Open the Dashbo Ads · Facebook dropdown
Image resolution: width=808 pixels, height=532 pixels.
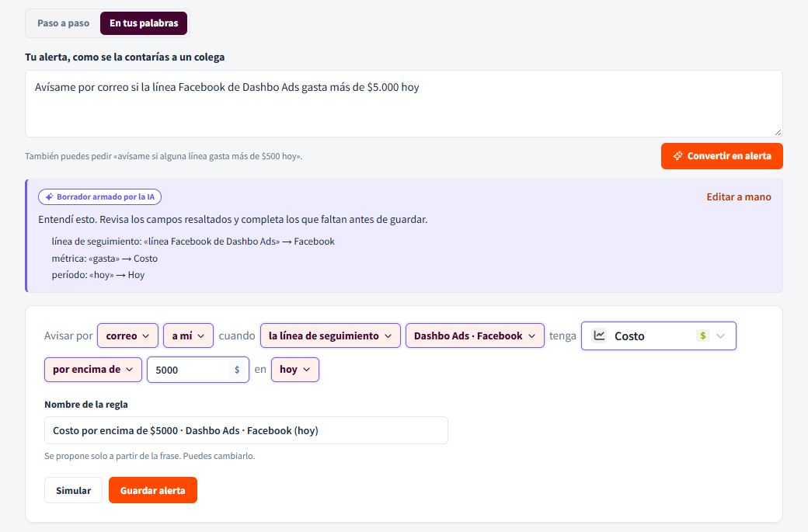(475, 336)
